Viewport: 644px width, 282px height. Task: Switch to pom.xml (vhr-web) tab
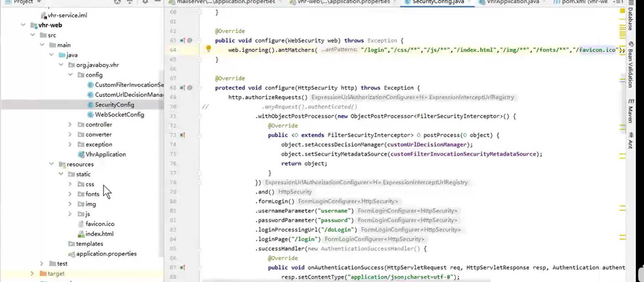(582, 2)
